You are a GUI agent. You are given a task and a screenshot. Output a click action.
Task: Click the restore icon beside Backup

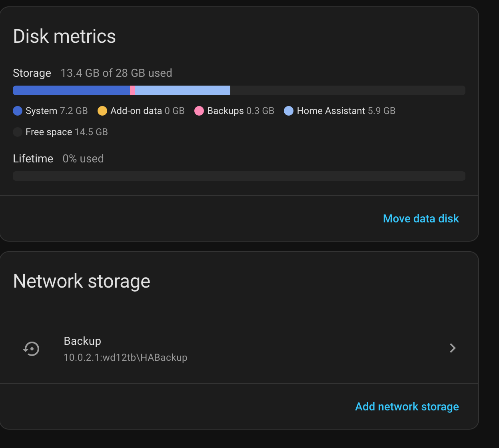(31, 348)
